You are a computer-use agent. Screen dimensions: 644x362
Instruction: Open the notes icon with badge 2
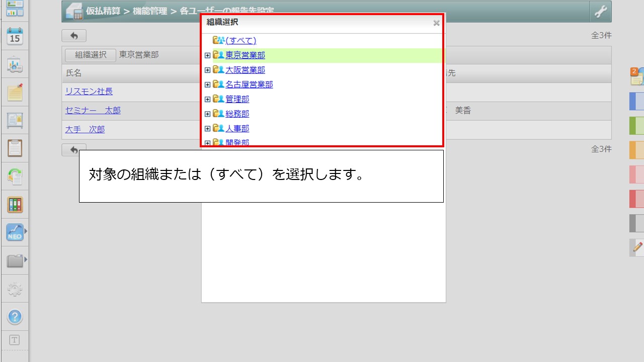637,76
